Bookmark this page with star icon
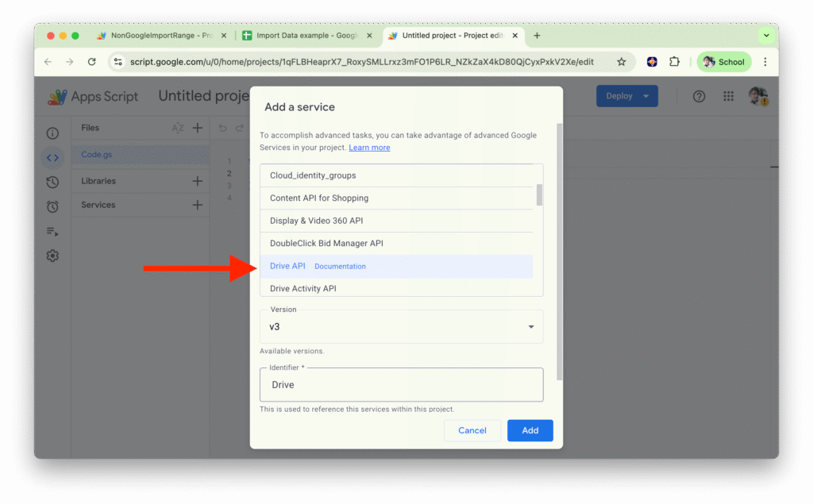This screenshot has height=504, width=813. click(622, 62)
